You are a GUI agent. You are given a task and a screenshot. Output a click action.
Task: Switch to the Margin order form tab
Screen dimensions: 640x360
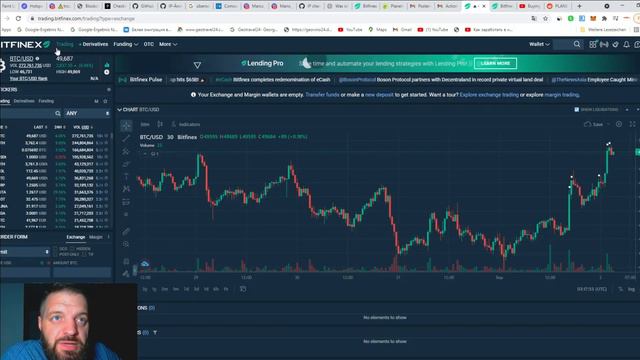click(96, 237)
